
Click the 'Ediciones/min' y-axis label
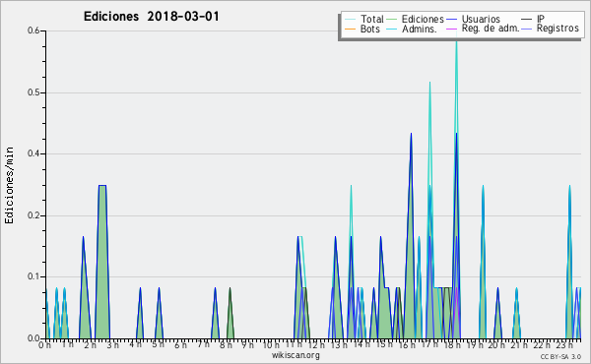coord(9,185)
